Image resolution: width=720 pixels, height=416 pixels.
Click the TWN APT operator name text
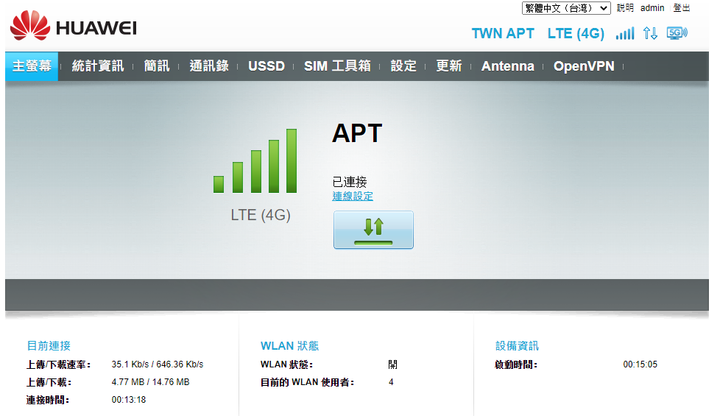tap(503, 34)
